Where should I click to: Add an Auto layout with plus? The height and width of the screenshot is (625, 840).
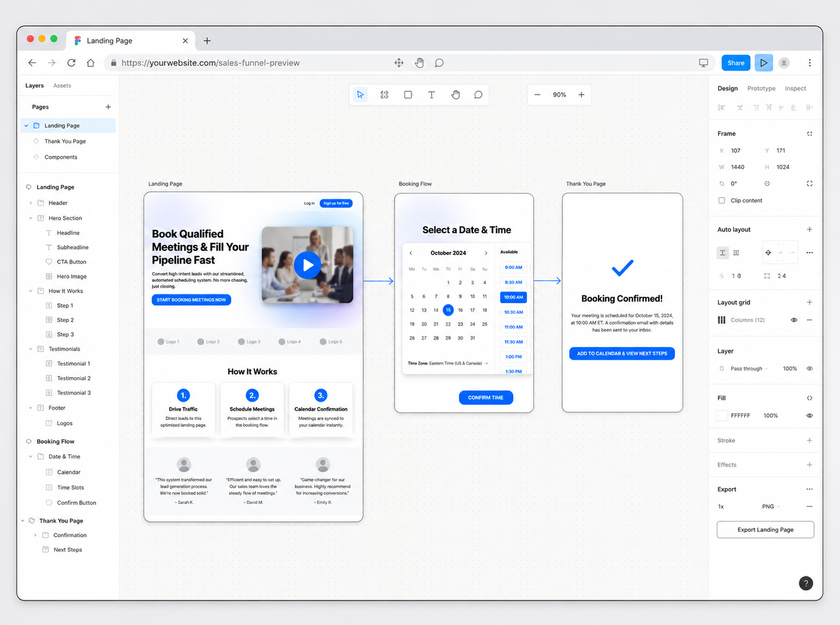[809, 229]
